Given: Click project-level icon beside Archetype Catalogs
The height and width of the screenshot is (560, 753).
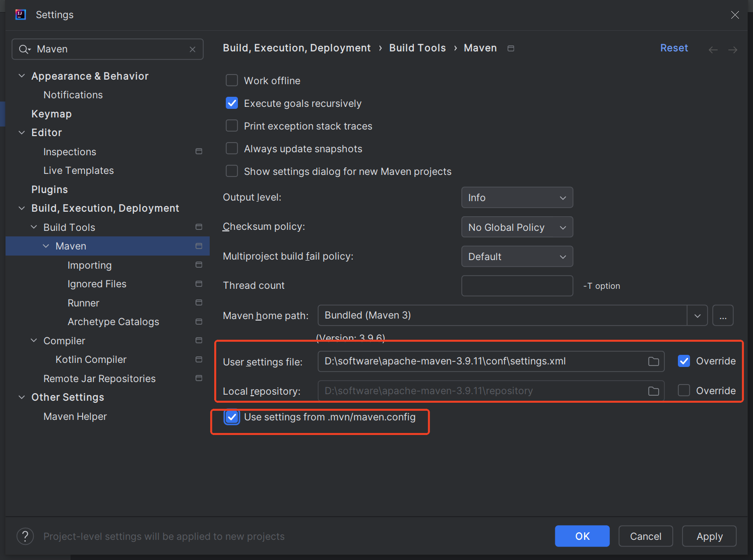Looking at the screenshot, I should pyautogui.click(x=199, y=322).
